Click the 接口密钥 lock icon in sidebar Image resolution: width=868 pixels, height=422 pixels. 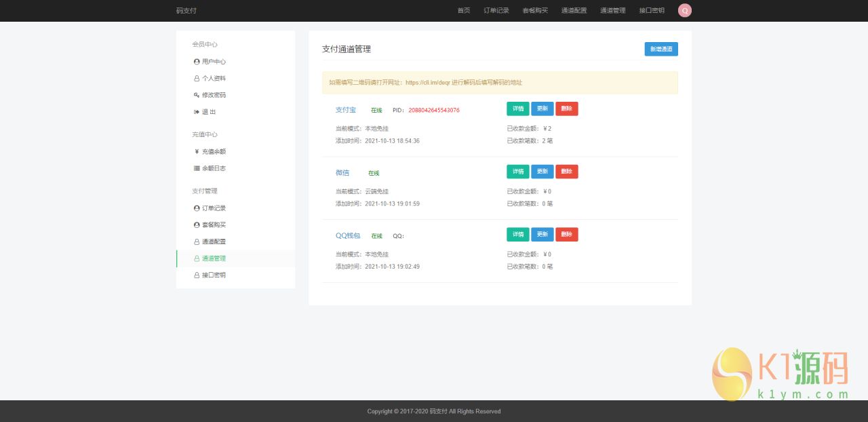click(x=196, y=275)
